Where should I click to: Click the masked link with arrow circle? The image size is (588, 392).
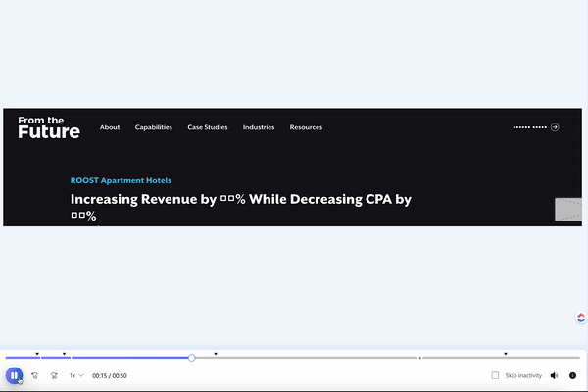536,127
